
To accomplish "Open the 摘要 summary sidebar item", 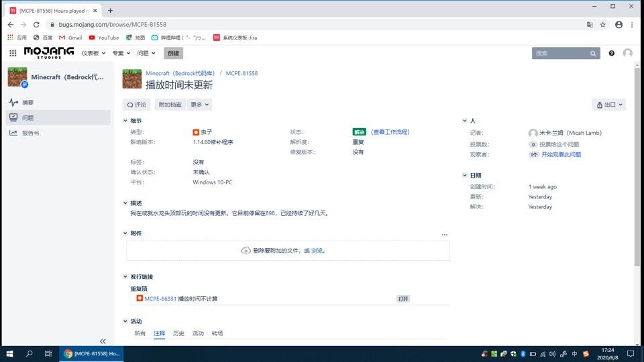I will [x=58, y=102].
